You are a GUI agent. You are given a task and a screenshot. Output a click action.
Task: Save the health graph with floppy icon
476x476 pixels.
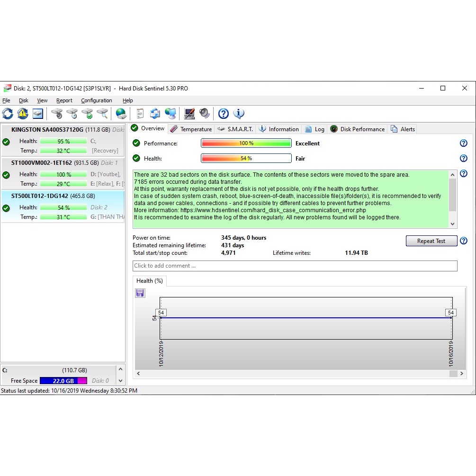pyautogui.click(x=140, y=293)
